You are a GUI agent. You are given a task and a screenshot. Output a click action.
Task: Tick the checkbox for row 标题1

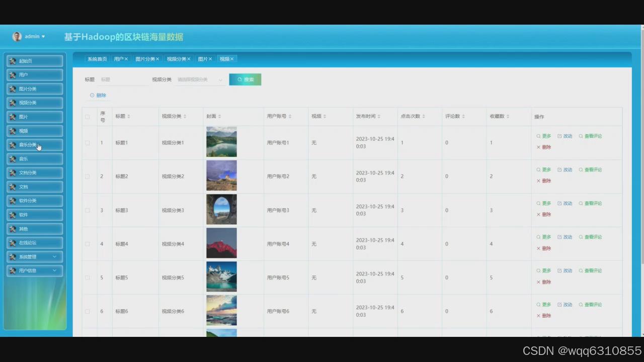(x=88, y=143)
